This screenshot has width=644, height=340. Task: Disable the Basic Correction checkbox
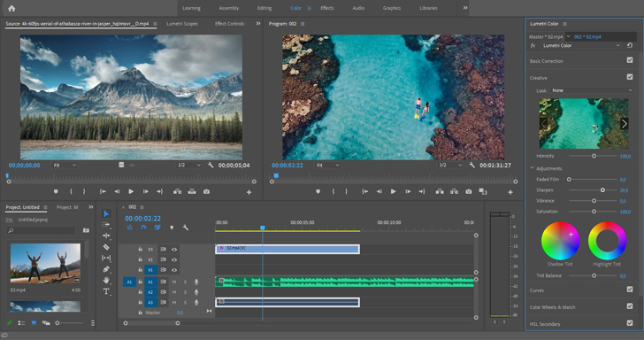pos(630,60)
